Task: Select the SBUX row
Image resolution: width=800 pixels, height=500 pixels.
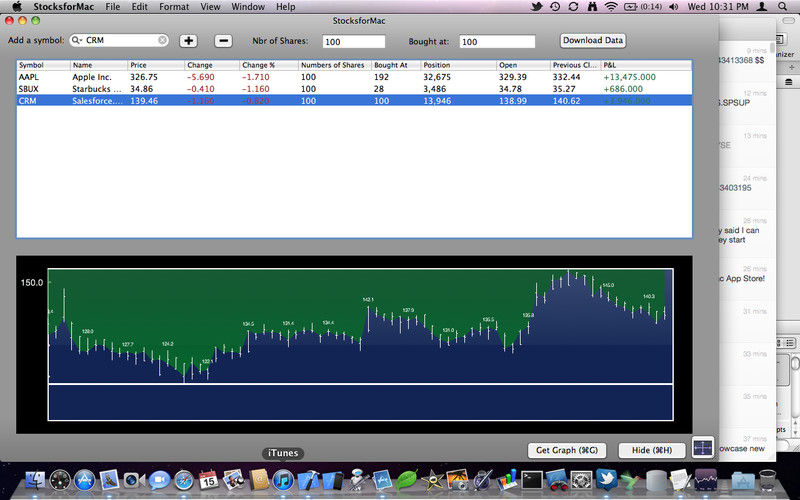Action: pyautogui.click(x=354, y=89)
